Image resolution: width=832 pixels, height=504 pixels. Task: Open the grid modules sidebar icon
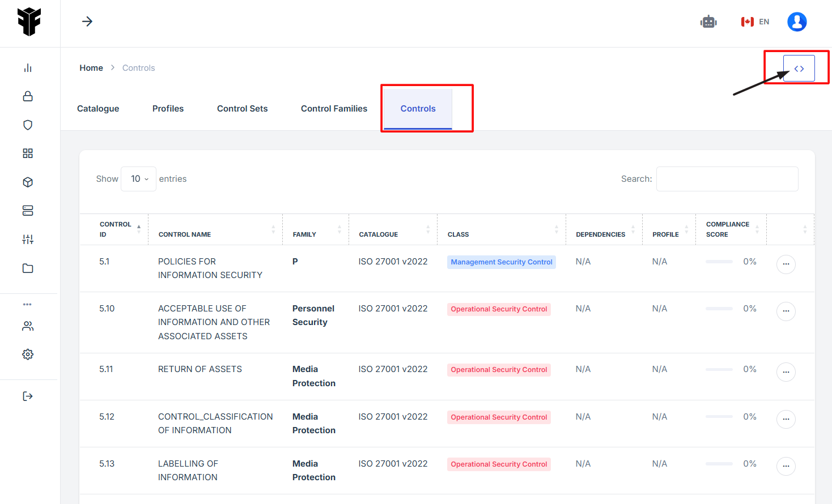click(x=28, y=153)
